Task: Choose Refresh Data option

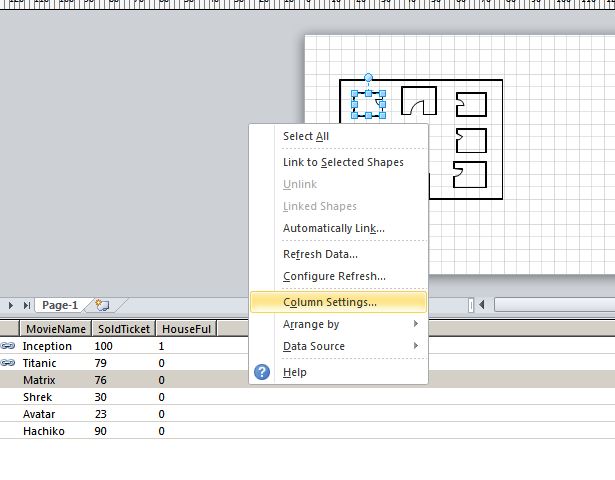Action: point(338,254)
